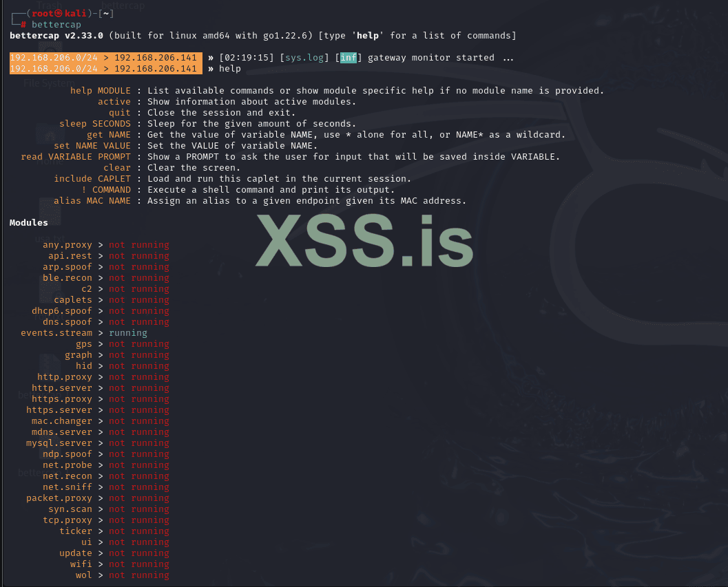
Task: Click the 'net.recon' module name
Action: click(x=67, y=476)
